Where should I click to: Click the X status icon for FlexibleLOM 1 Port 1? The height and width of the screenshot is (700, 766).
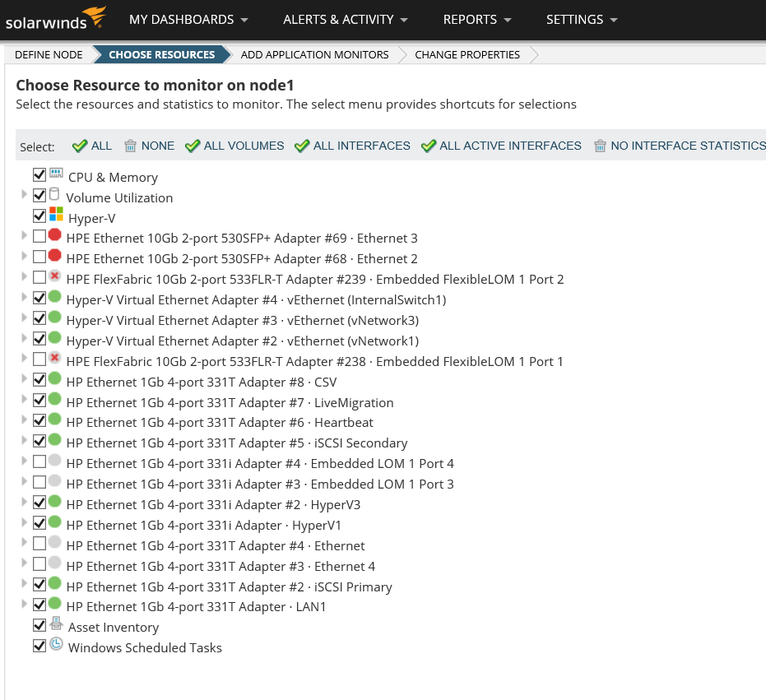coord(54,358)
